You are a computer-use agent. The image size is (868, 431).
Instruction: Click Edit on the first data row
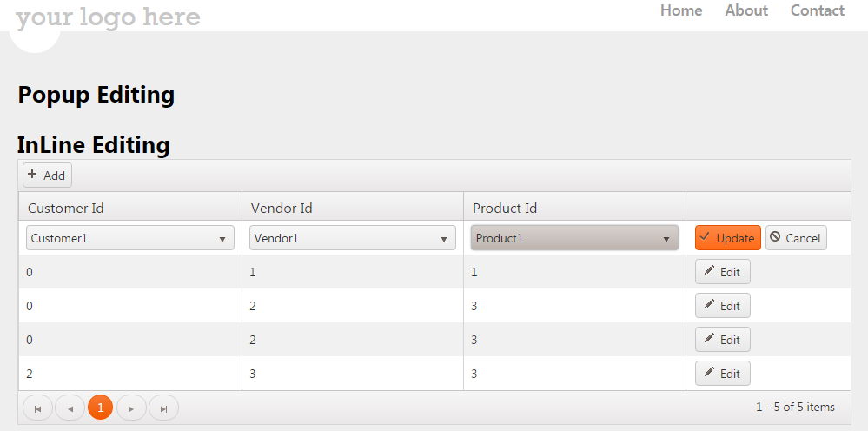722,272
